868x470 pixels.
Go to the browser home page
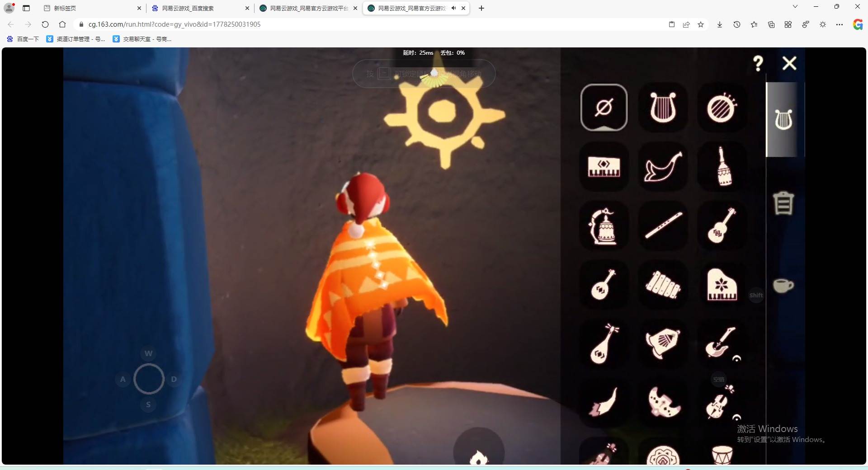(62, 24)
